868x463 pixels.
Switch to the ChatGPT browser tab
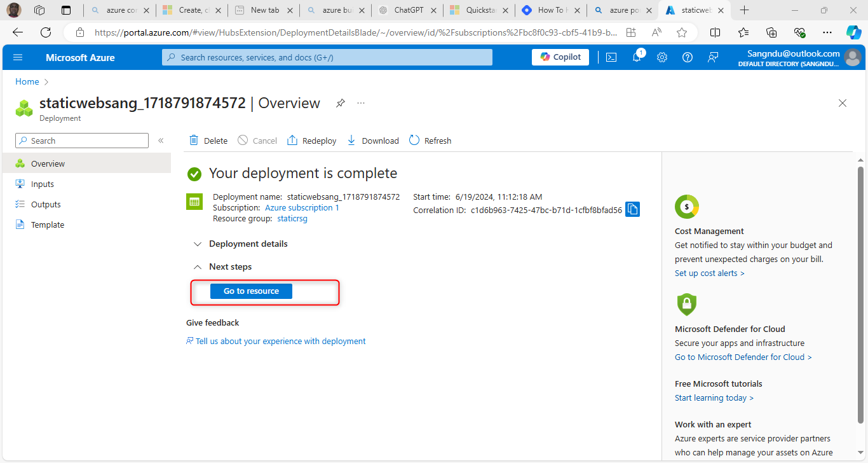[x=409, y=10]
